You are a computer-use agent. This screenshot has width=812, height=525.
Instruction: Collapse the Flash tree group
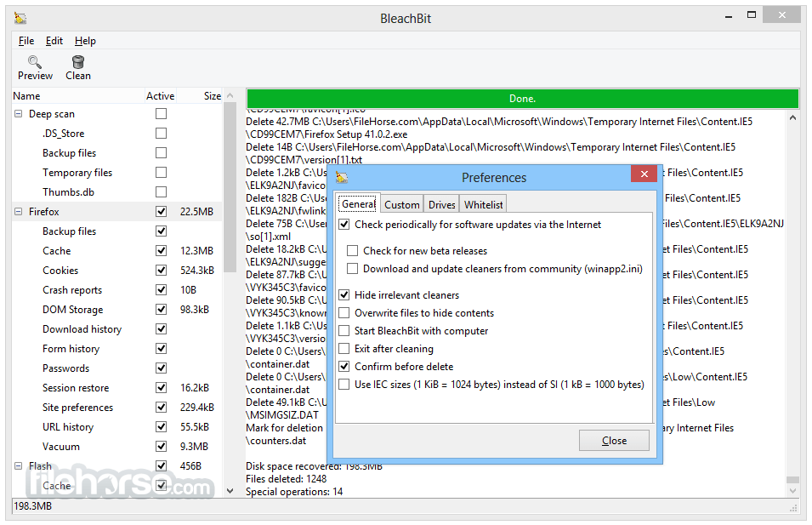click(x=18, y=466)
